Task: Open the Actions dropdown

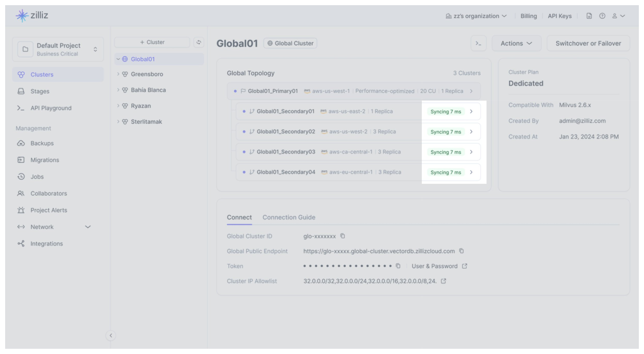Action: point(516,43)
